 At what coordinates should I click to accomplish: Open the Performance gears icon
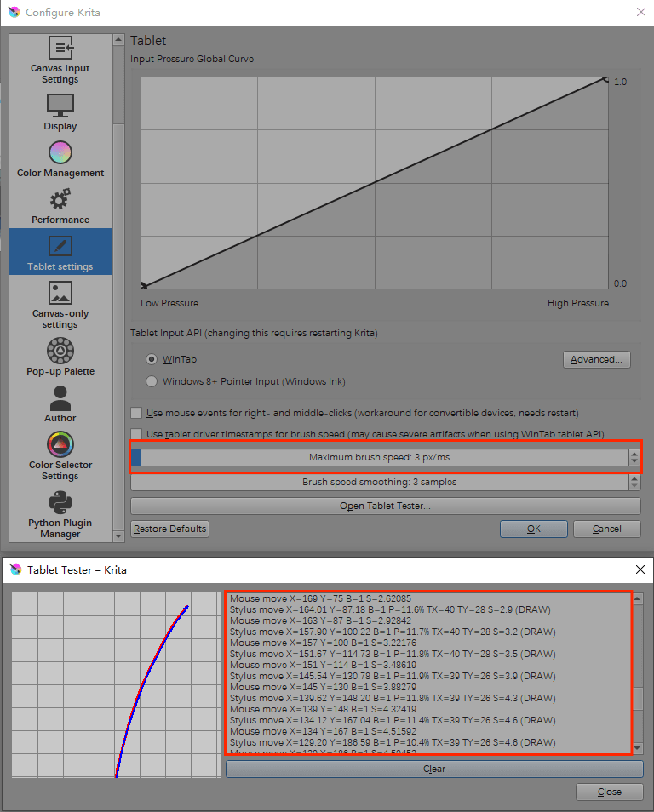click(60, 199)
